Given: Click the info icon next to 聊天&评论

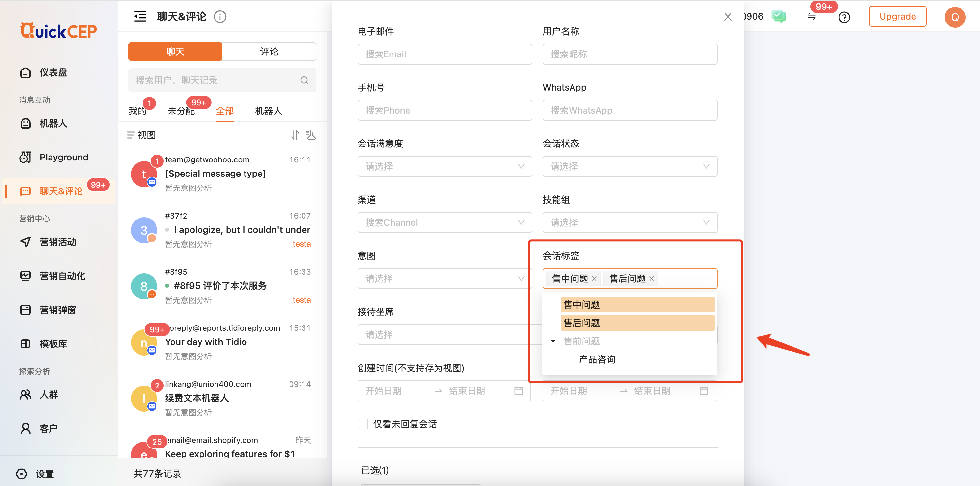Looking at the screenshot, I should click(220, 17).
